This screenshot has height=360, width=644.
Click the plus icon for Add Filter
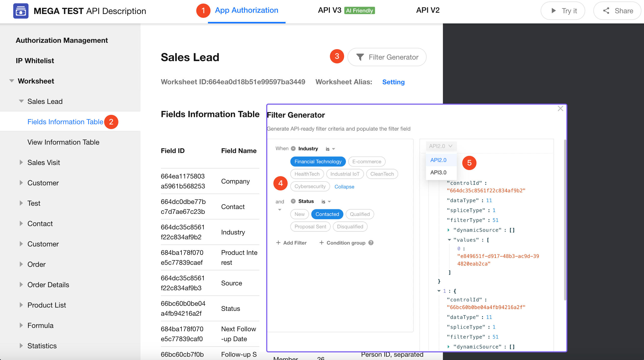pyautogui.click(x=278, y=243)
